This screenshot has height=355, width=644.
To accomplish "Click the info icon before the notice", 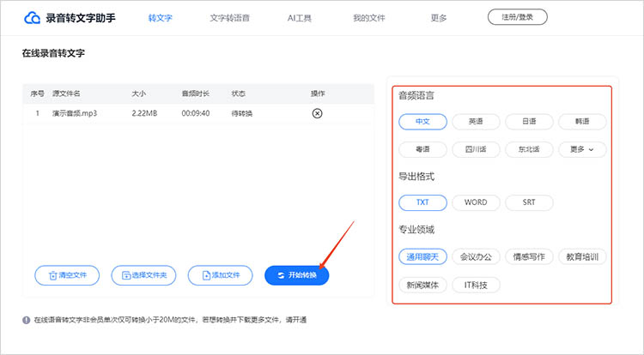I will (x=27, y=320).
